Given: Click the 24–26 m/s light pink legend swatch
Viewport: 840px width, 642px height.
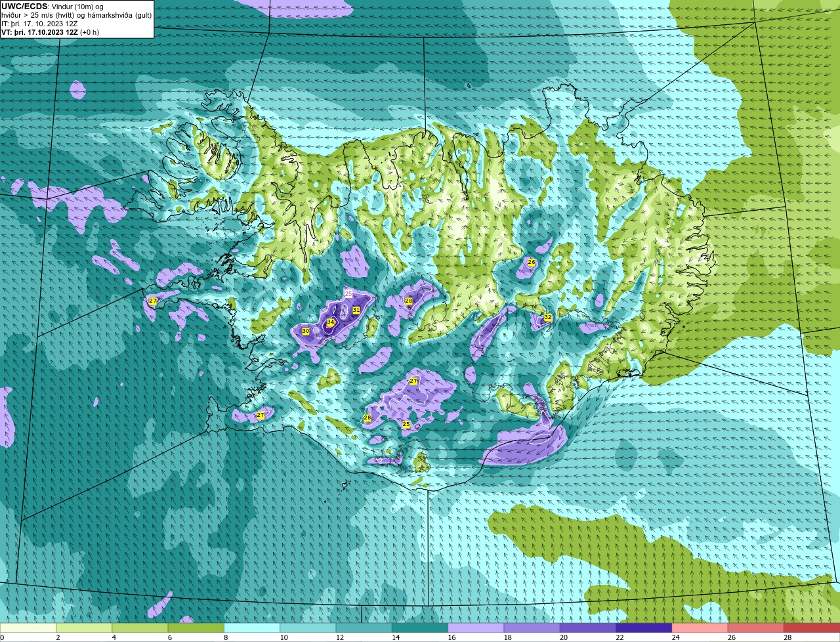Looking at the screenshot, I should click(700, 628).
